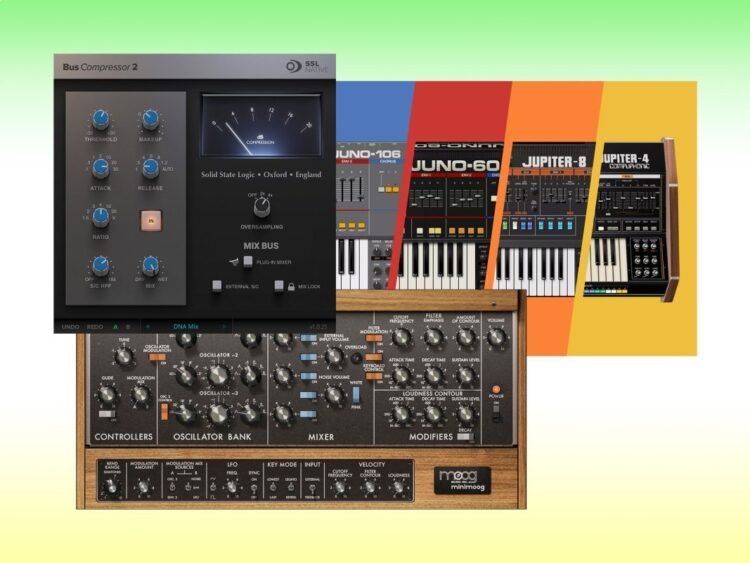Screen dimensions: 750x563
Task: Click the orange Power lamp on the Minimoog
Action: tap(496, 389)
